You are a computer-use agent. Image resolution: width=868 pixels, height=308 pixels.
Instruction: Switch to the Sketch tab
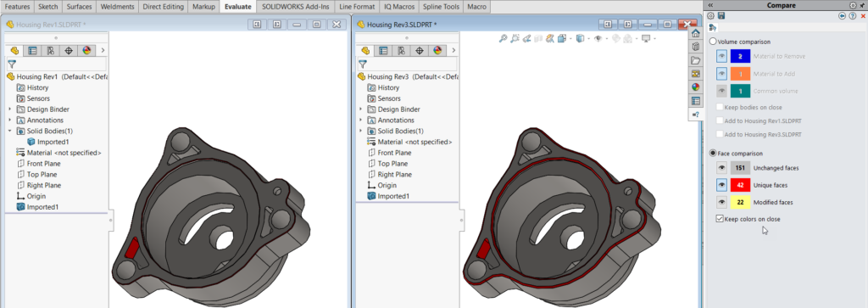[x=48, y=7]
